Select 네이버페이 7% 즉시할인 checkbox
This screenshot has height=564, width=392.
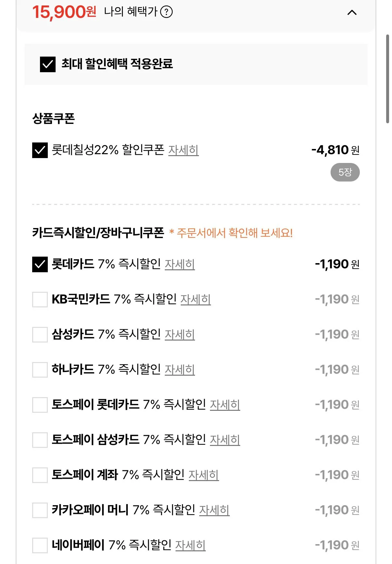click(40, 545)
